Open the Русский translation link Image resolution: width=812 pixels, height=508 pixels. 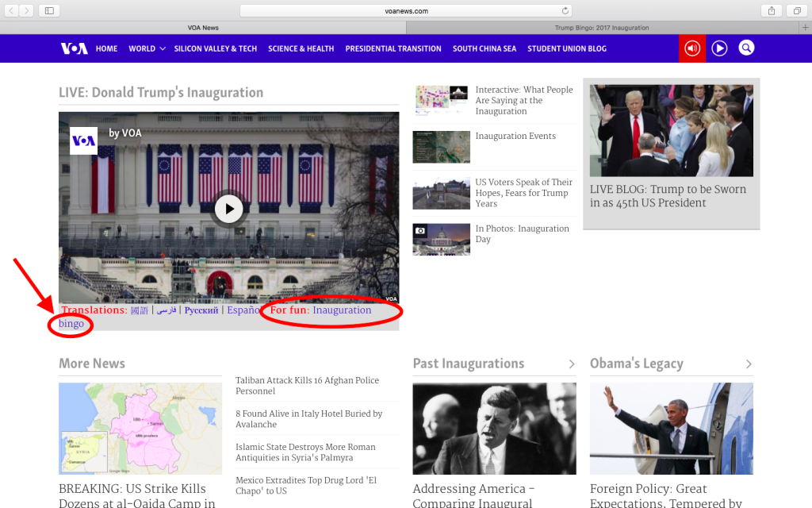click(201, 310)
